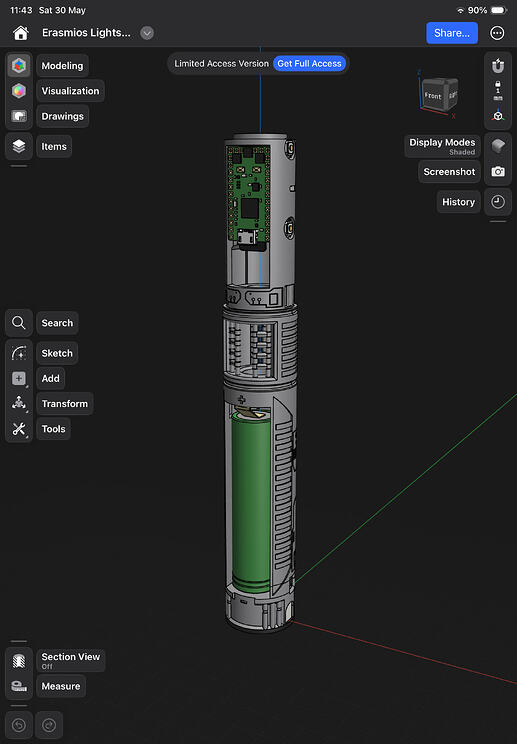Click the Transform label

point(65,404)
